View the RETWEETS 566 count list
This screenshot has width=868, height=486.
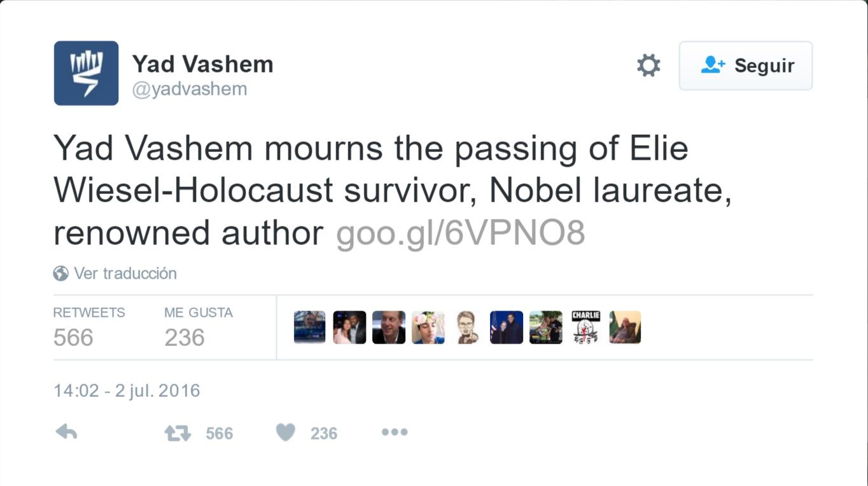pos(88,328)
